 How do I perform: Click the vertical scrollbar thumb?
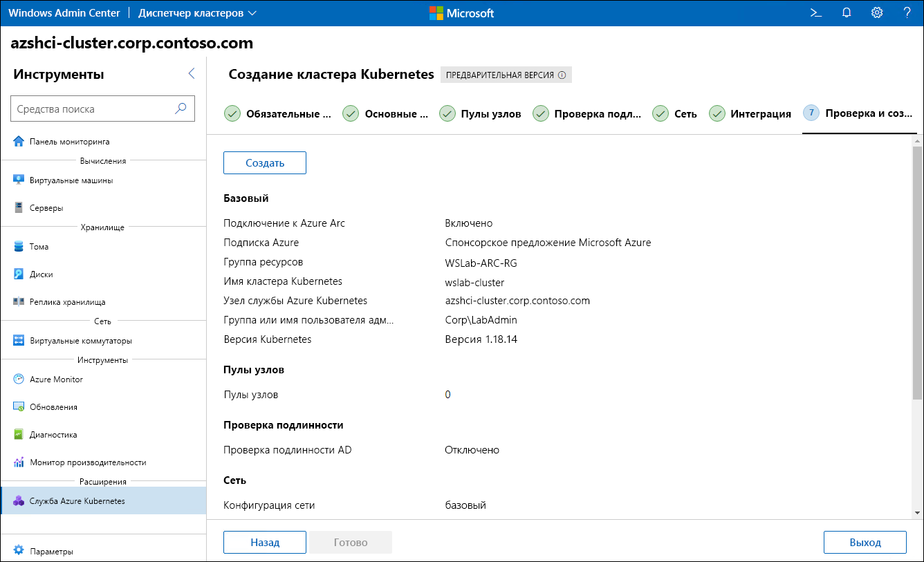click(x=918, y=273)
